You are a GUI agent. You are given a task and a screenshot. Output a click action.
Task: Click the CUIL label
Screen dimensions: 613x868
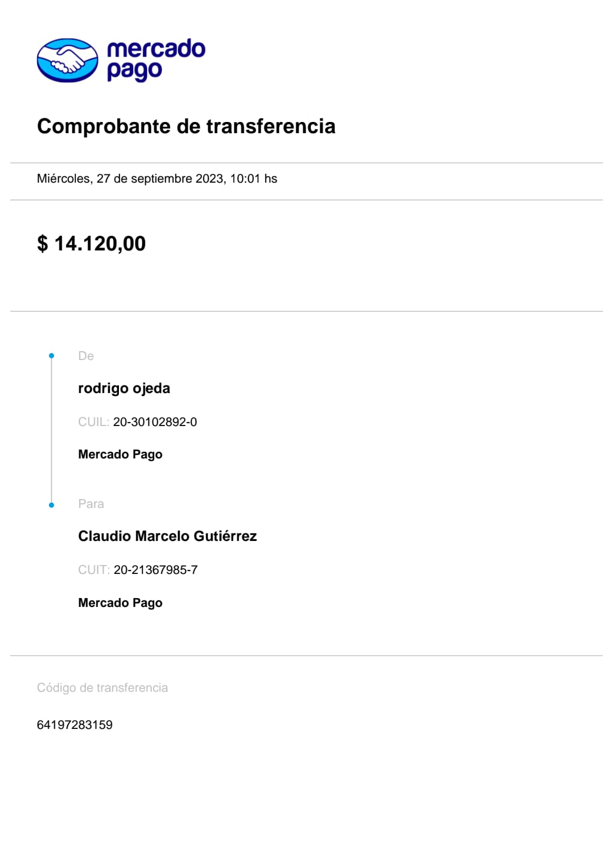pyautogui.click(x=93, y=422)
